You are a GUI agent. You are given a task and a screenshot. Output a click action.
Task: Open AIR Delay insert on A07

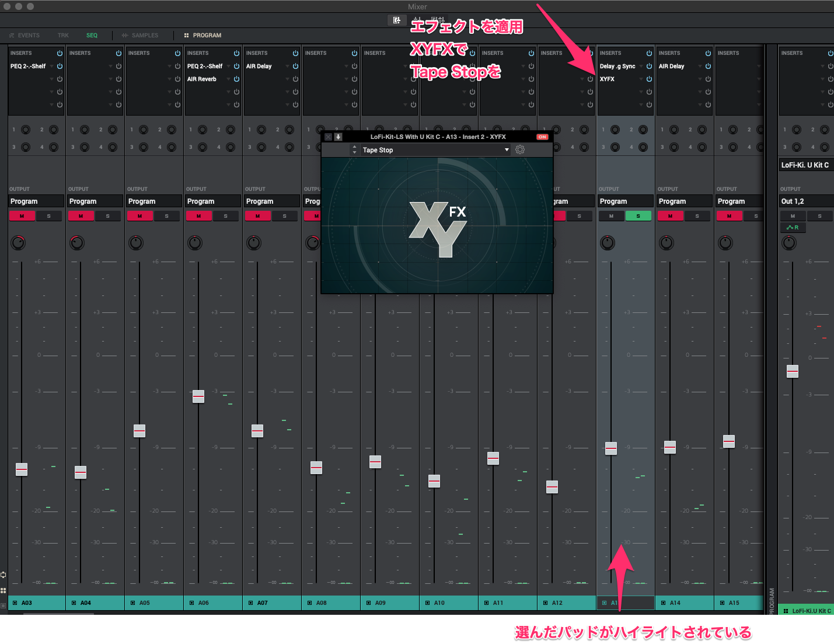tap(259, 66)
